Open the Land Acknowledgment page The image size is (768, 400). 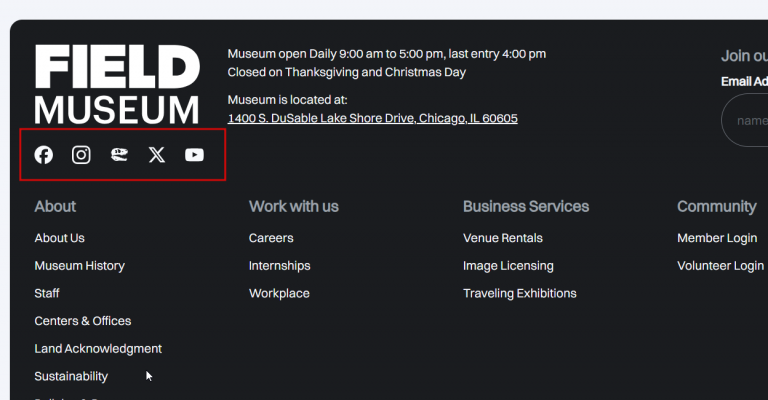tap(98, 349)
